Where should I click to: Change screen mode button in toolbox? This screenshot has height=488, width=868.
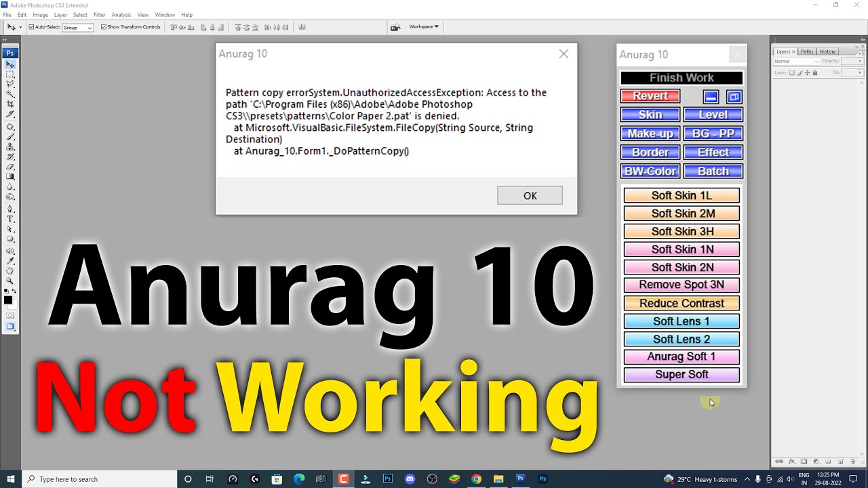[10, 326]
